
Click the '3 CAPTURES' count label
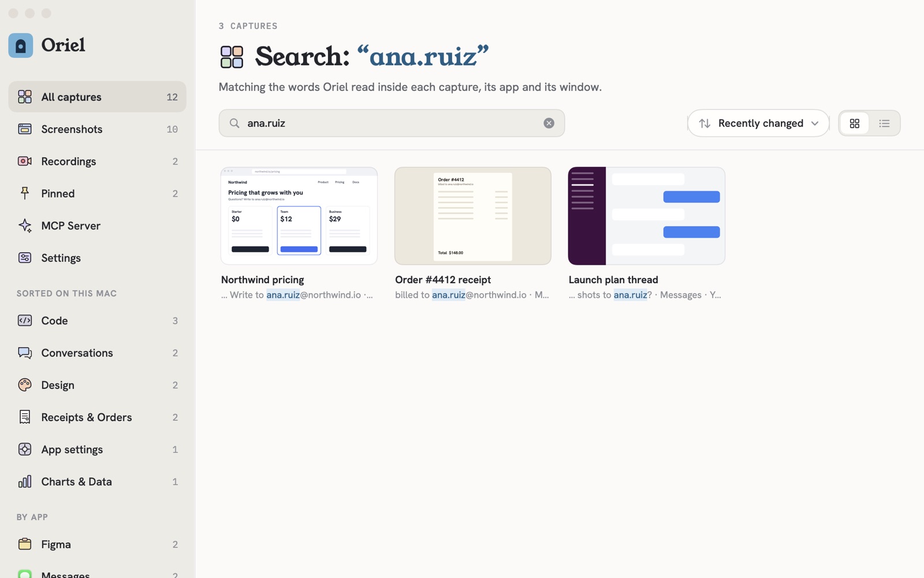click(x=248, y=26)
